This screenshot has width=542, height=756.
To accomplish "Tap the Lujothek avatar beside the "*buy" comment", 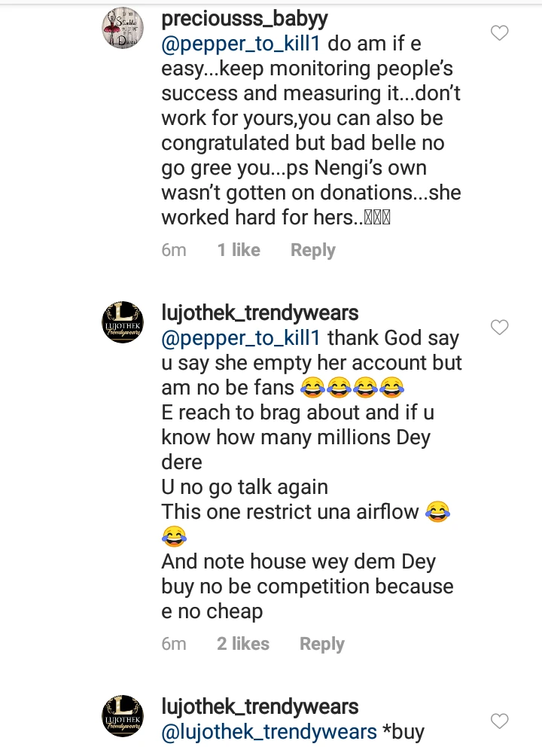I will (122, 715).
